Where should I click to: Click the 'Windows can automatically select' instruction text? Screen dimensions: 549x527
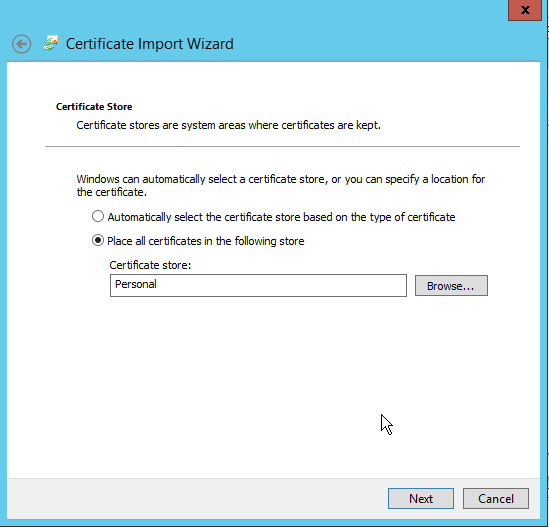[281, 186]
